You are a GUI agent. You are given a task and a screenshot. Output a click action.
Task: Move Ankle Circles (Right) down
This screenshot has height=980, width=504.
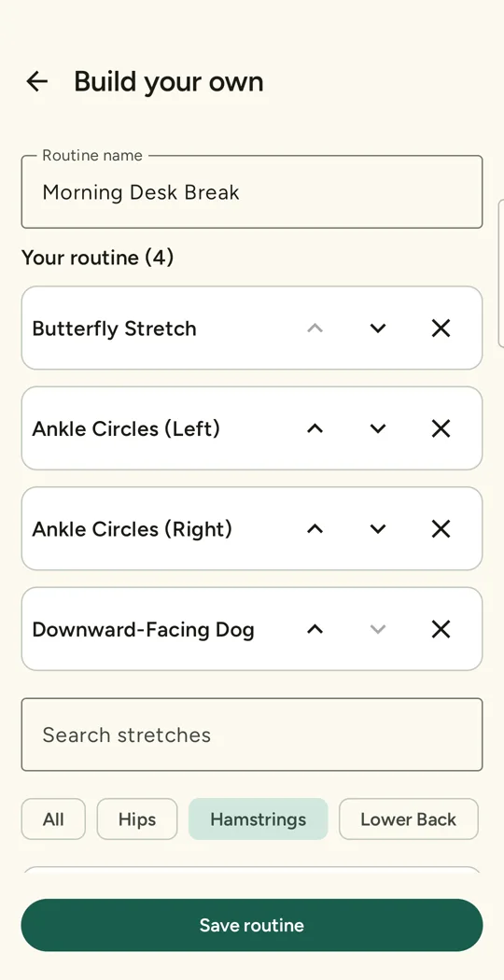pyautogui.click(x=378, y=529)
